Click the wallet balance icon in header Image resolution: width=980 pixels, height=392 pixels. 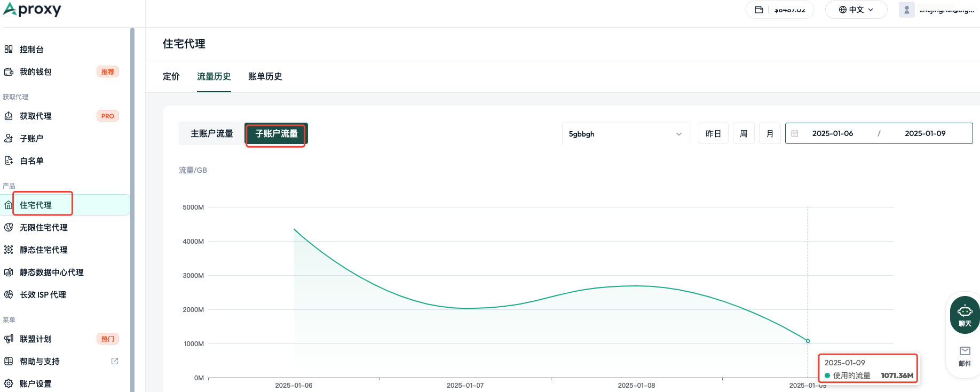pyautogui.click(x=758, y=10)
